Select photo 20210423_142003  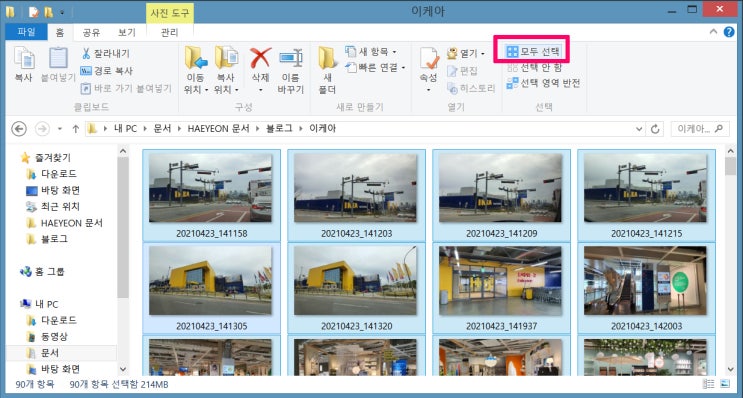point(646,288)
